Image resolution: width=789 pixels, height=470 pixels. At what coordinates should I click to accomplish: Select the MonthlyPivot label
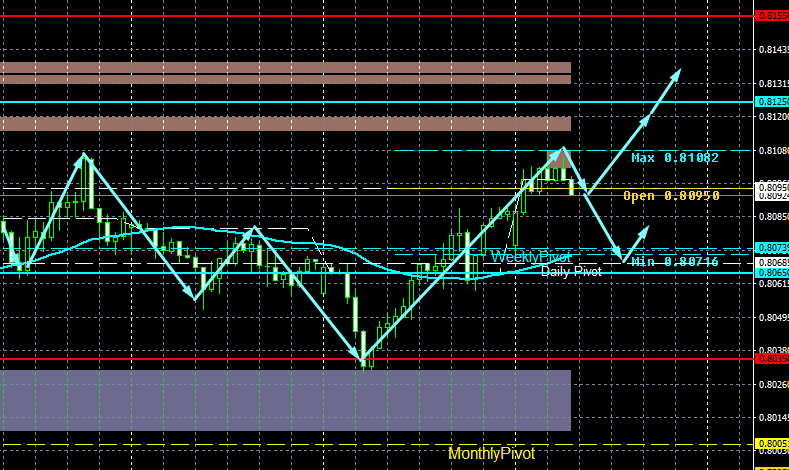tap(491, 453)
